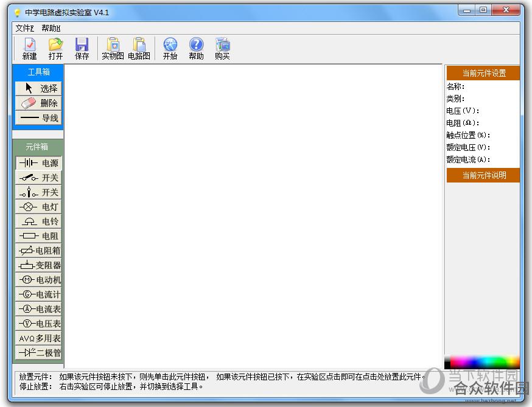Pick the 电动机 motor component

(39, 280)
